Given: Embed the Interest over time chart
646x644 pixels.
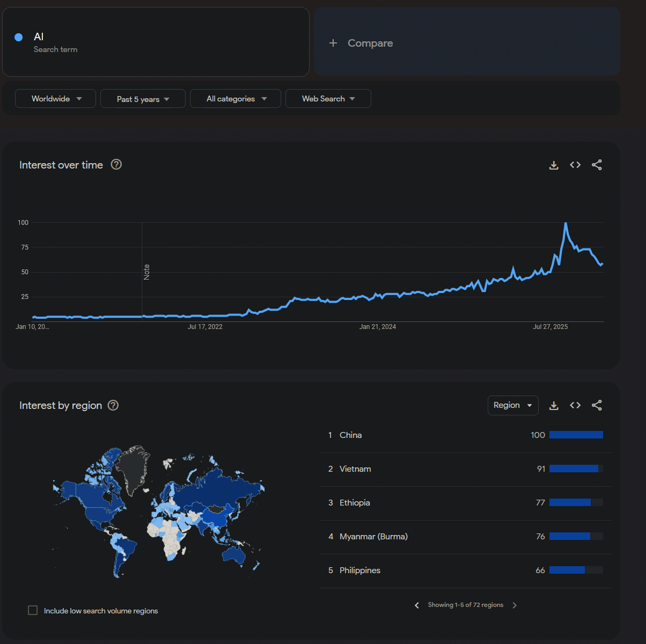Looking at the screenshot, I should (575, 165).
